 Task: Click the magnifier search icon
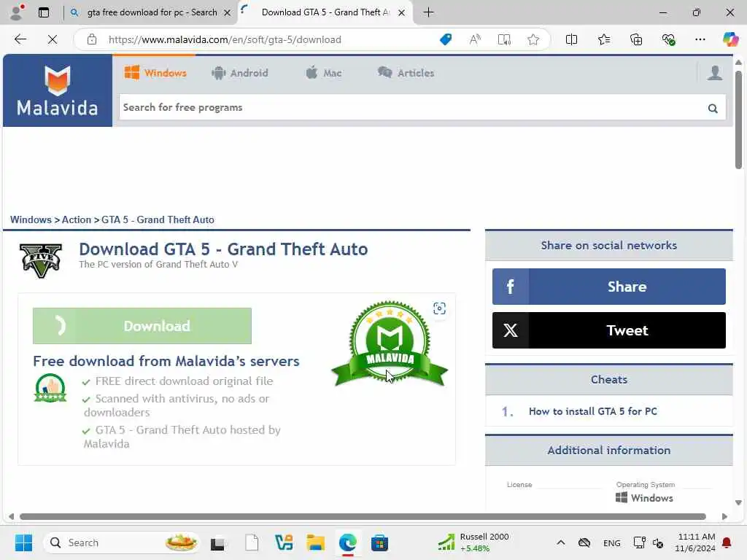click(713, 108)
